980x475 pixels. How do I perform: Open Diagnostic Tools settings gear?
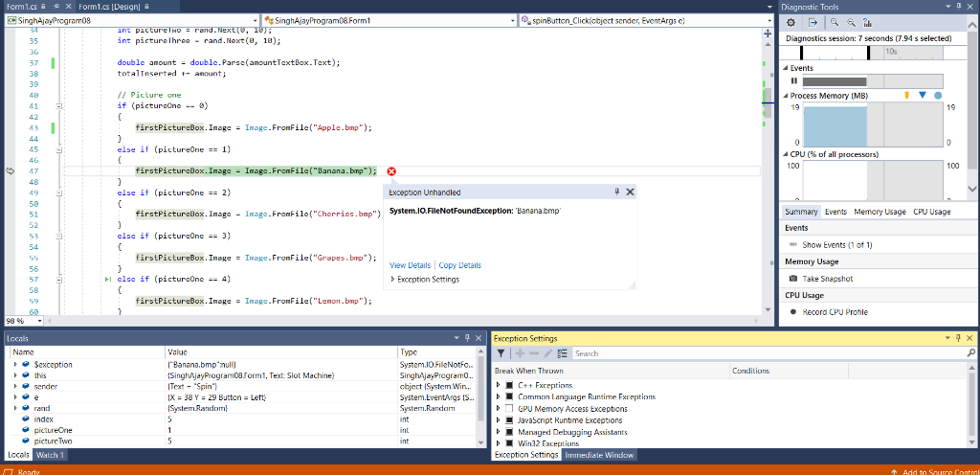tap(791, 22)
